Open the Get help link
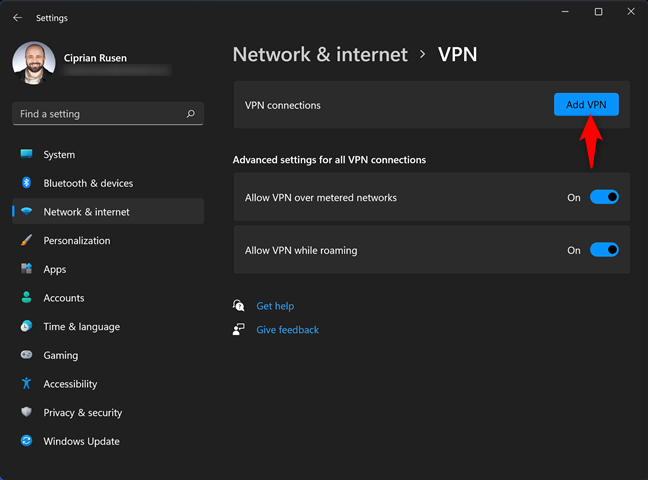 (275, 306)
